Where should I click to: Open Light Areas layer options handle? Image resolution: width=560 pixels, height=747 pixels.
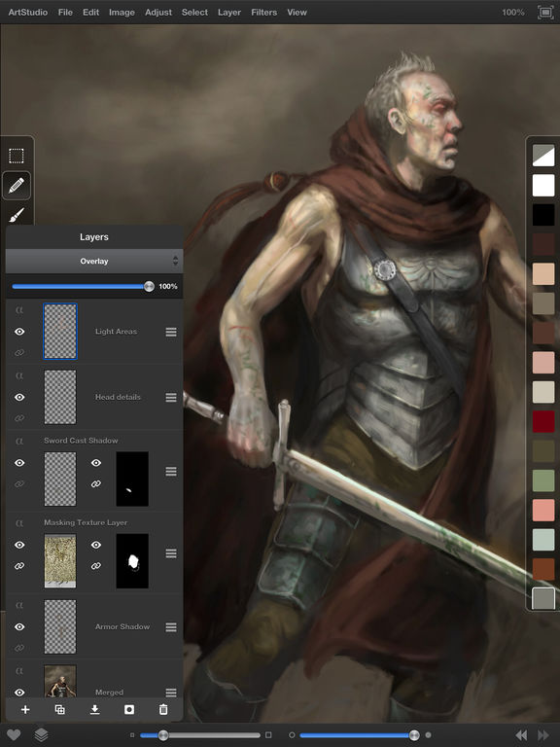pyautogui.click(x=171, y=332)
